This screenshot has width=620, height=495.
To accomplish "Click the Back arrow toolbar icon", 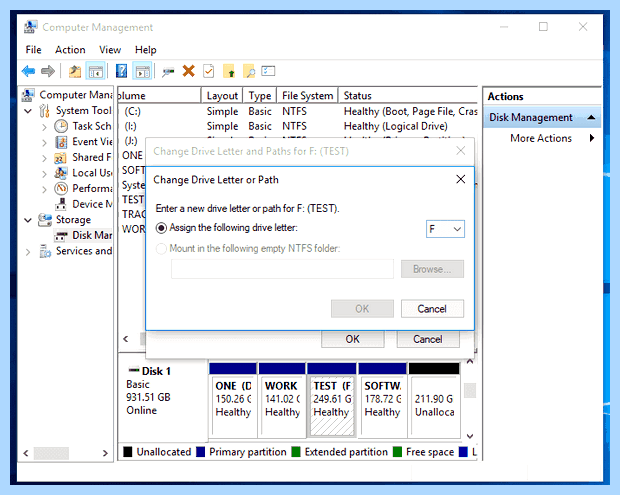I will [x=28, y=71].
